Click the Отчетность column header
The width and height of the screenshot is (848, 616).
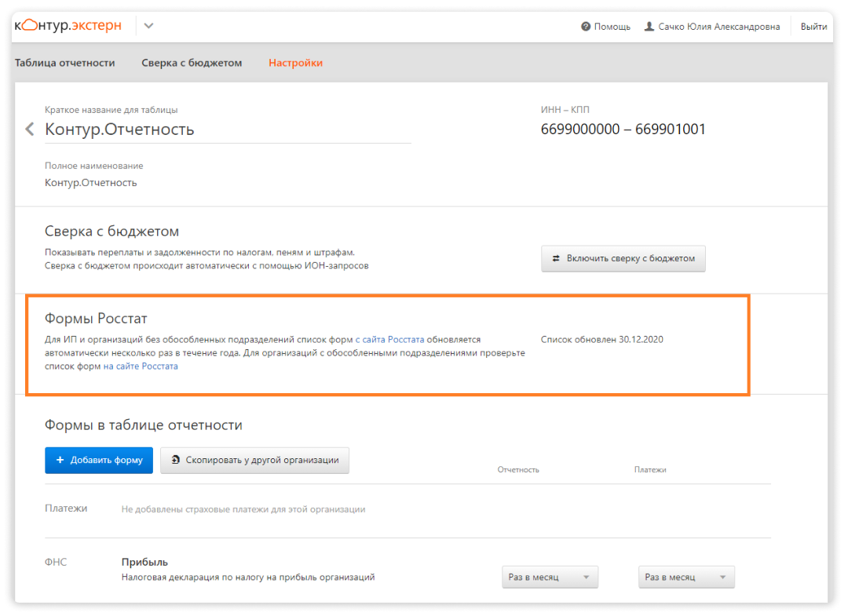518,469
